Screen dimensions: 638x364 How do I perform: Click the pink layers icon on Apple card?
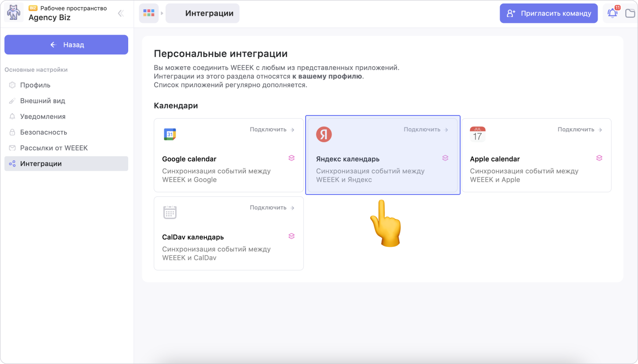click(599, 158)
